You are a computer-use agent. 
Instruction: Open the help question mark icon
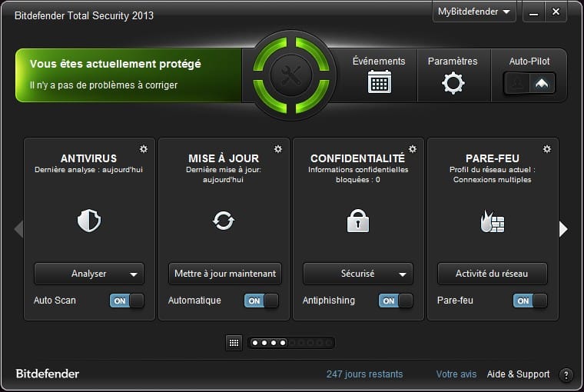click(566, 375)
